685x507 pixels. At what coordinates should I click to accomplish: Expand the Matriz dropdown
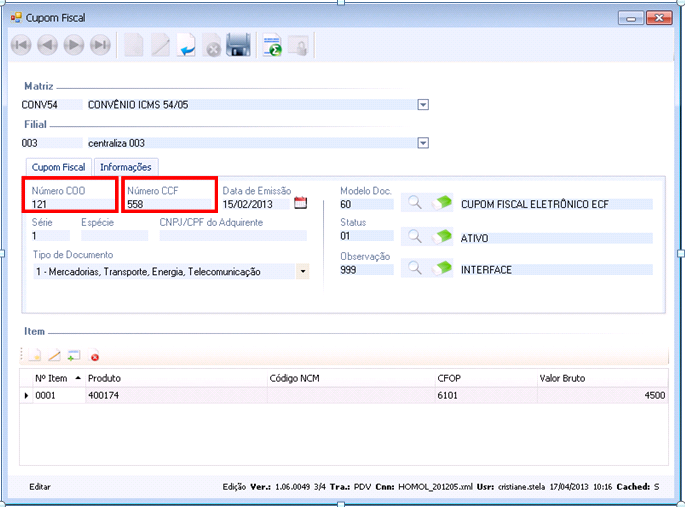423,104
